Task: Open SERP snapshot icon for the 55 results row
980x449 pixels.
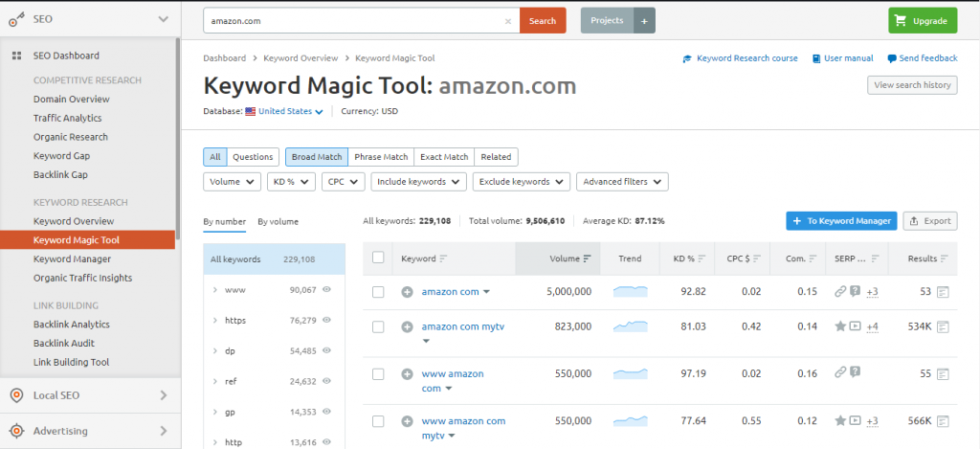Action: 943,374
